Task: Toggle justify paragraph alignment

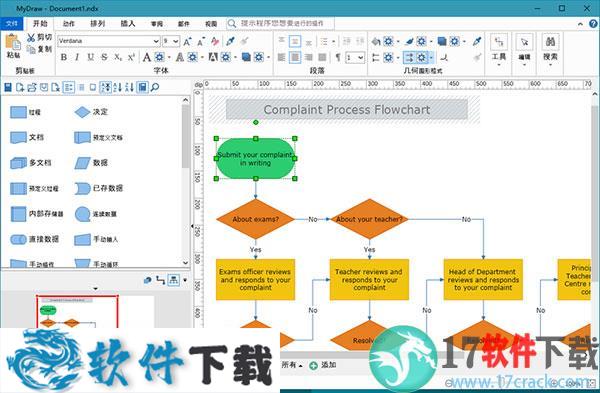Action: pyautogui.click(x=323, y=57)
